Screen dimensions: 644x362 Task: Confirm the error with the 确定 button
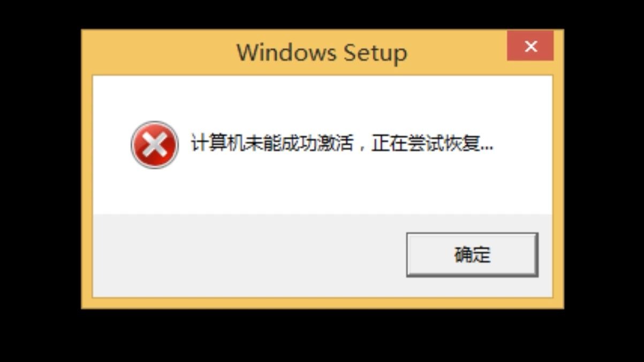(472, 254)
